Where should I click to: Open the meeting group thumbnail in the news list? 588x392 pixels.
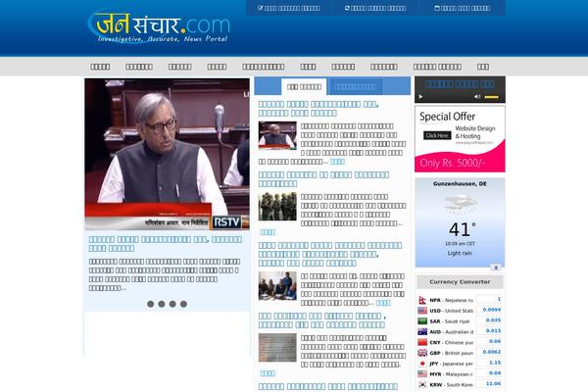tap(277, 286)
